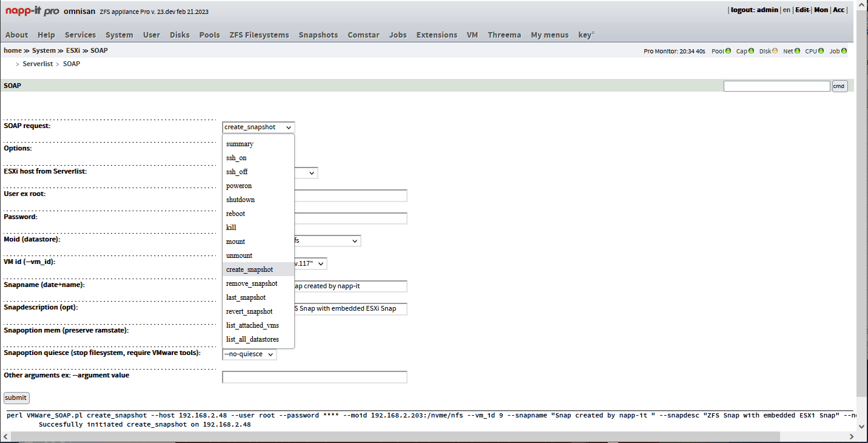Viewport: 868px width, 443px height.
Task: Click the cmd button
Action: pos(840,86)
